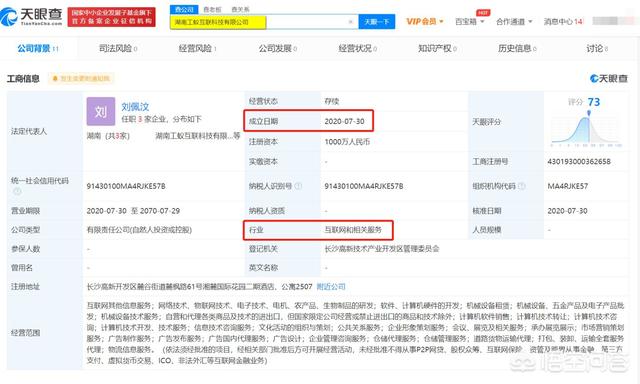
Task: Switch to the 经营状况 tab
Action: tap(358, 49)
